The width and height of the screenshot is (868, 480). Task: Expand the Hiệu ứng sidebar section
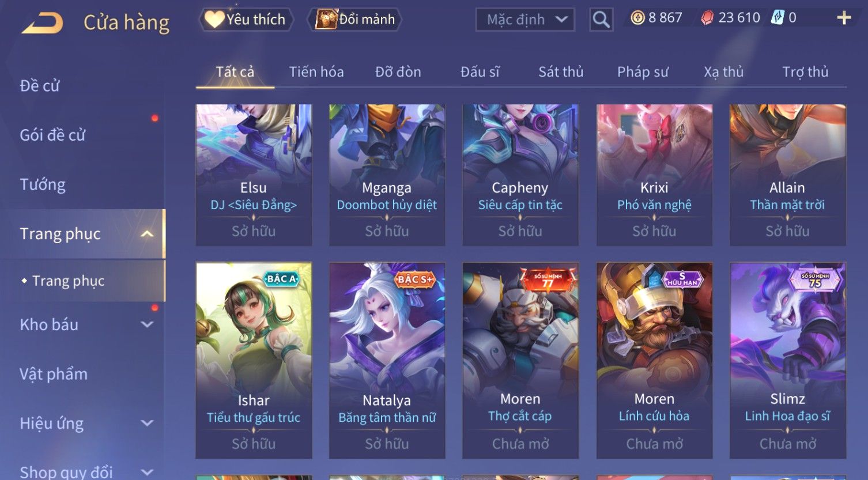148,423
